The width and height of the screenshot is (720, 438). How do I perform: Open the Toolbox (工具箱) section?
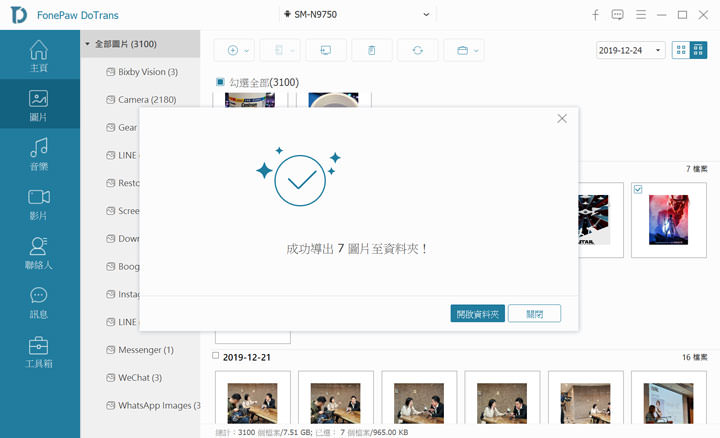[x=39, y=352]
